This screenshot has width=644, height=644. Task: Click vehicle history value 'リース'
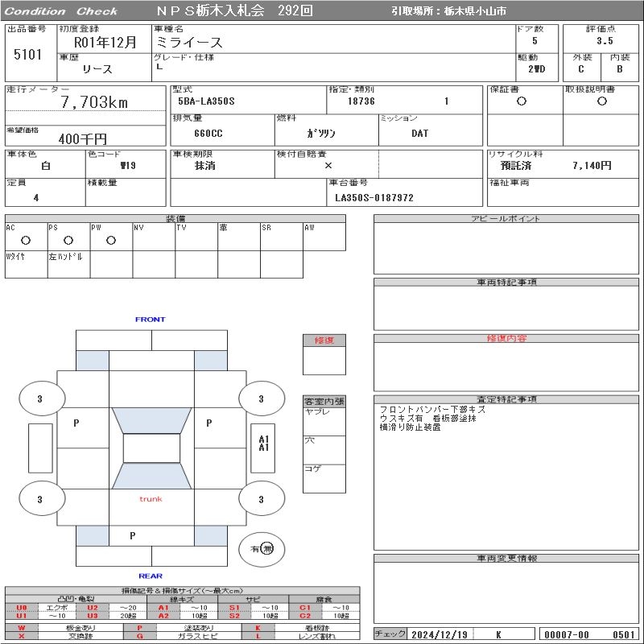coord(97,69)
